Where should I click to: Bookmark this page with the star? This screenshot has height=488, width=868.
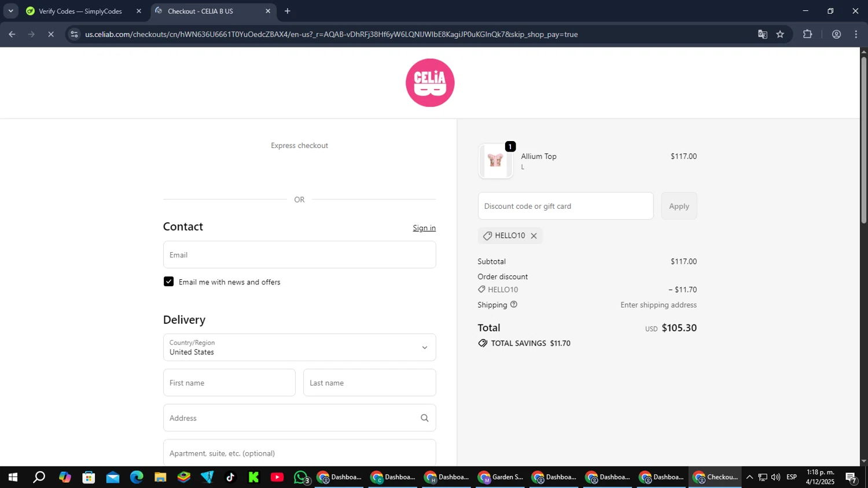pos(780,34)
